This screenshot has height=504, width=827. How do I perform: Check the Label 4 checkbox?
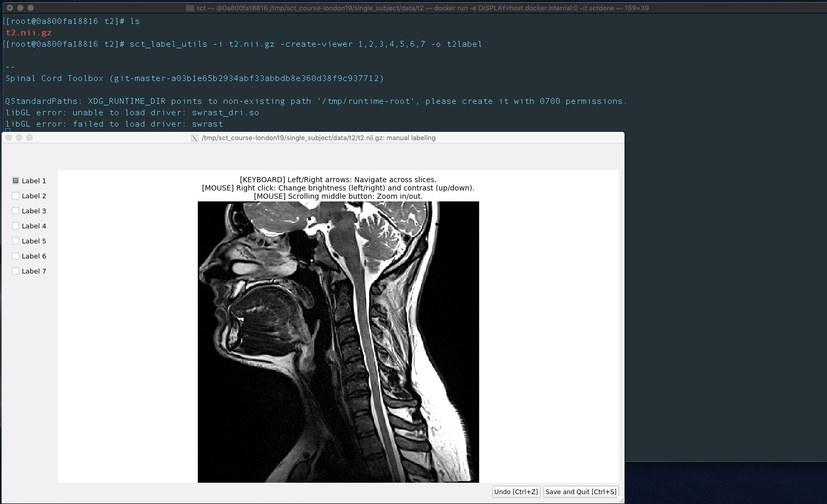[x=16, y=226]
